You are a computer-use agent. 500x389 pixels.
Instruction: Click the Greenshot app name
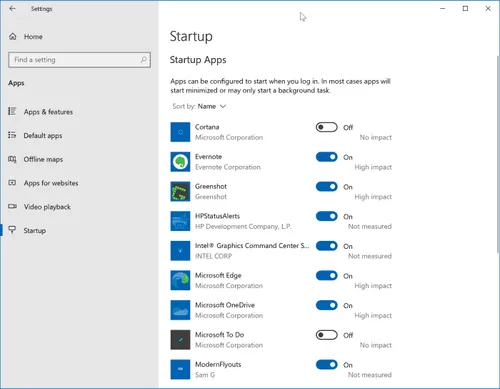(x=211, y=186)
